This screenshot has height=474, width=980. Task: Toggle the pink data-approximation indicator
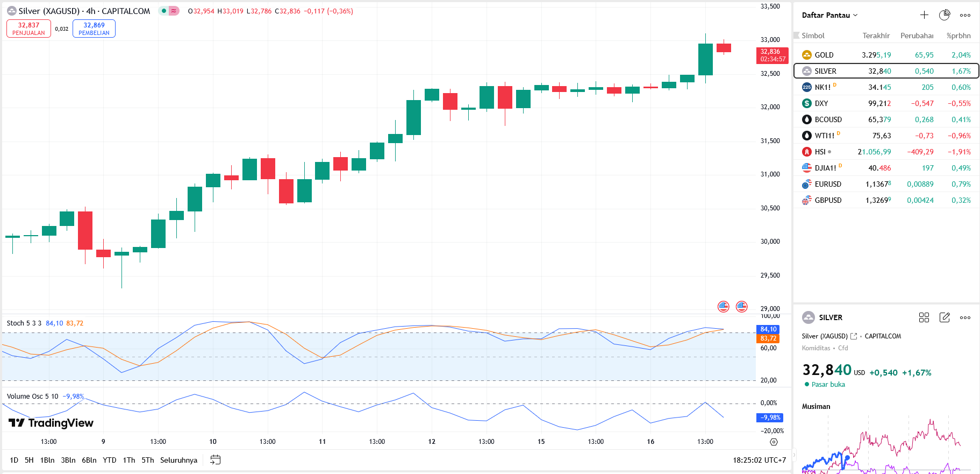174,11
